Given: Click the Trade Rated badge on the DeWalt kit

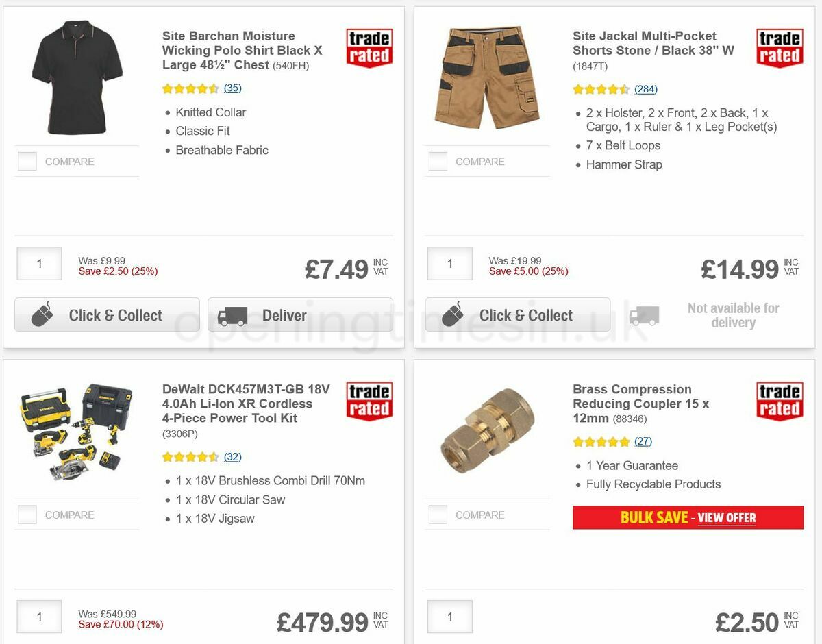Looking at the screenshot, I should tap(369, 402).
